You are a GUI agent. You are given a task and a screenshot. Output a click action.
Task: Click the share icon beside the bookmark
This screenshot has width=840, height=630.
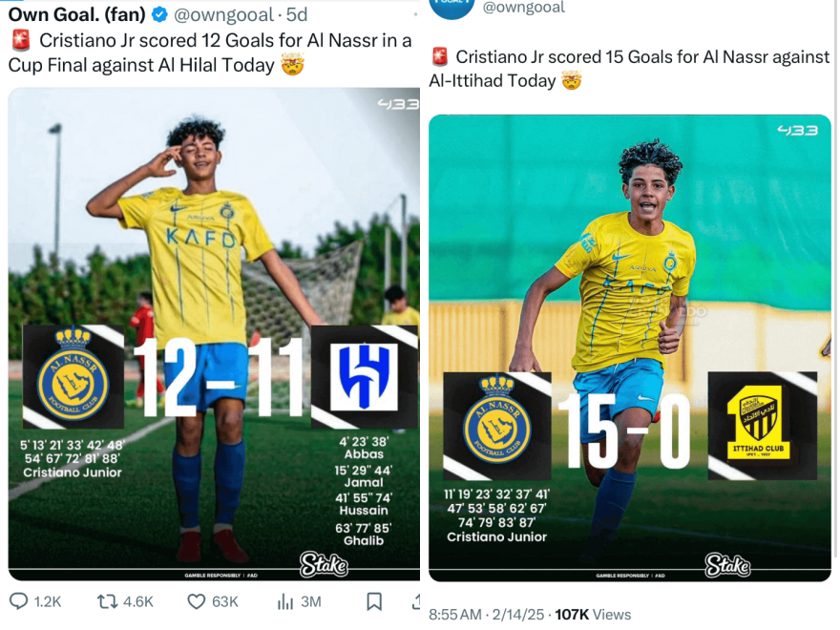pos(416,601)
